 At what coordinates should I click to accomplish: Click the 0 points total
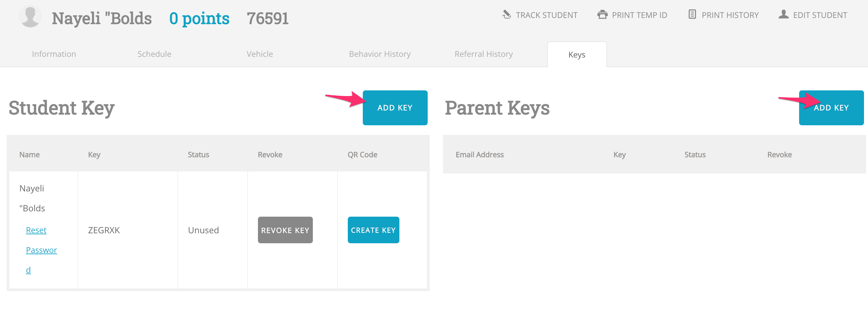[199, 19]
